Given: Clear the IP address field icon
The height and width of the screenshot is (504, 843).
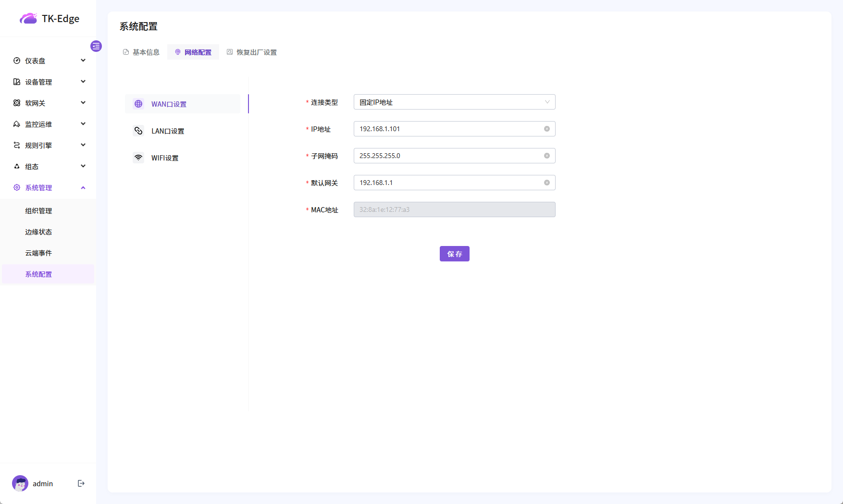Looking at the screenshot, I should pos(546,129).
